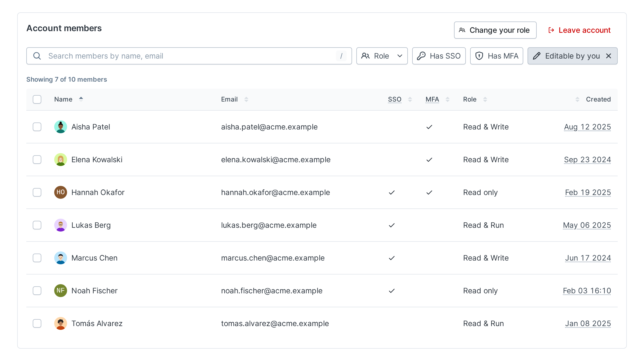This screenshot has width=644, height=361.
Task: Click the sort arrows next to Created
Action: pos(577,99)
